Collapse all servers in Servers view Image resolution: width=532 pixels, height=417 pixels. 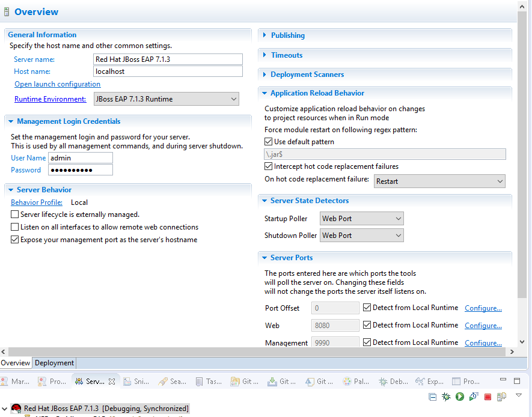tap(432, 397)
